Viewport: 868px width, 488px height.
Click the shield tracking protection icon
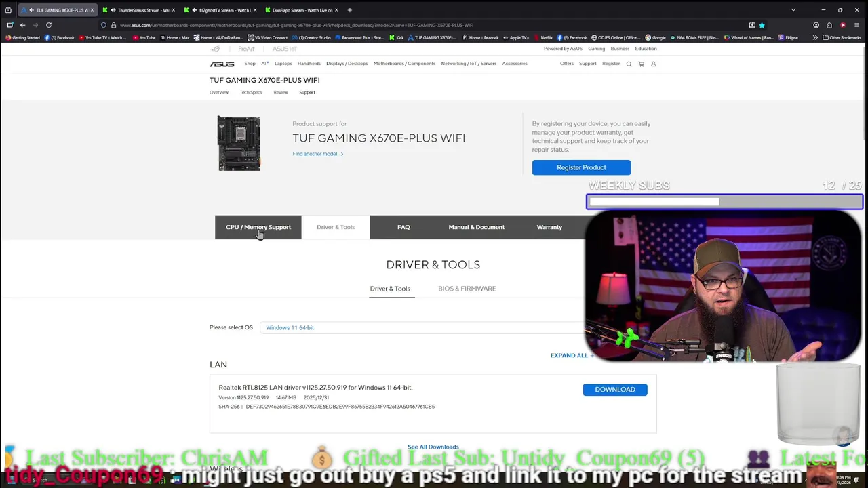104,25
